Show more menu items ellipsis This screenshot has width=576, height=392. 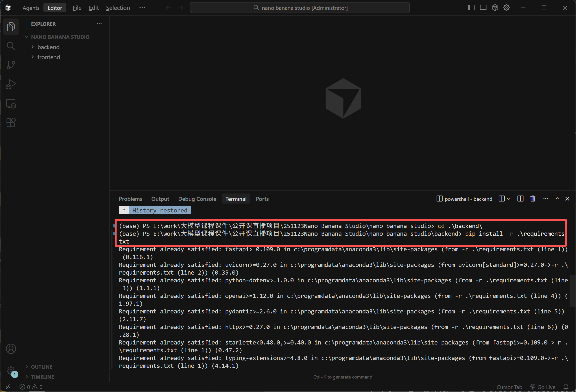tap(142, 8)
